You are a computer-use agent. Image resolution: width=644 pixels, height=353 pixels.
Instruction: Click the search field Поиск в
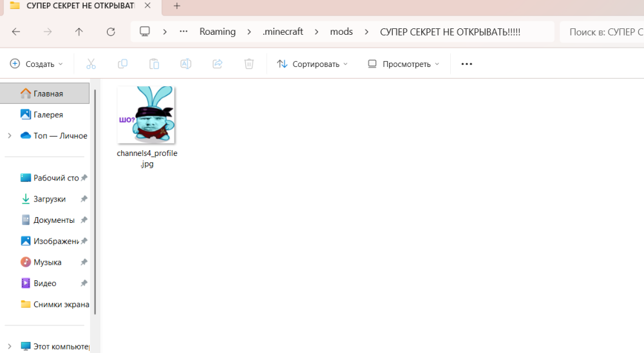tap(602, 32)
